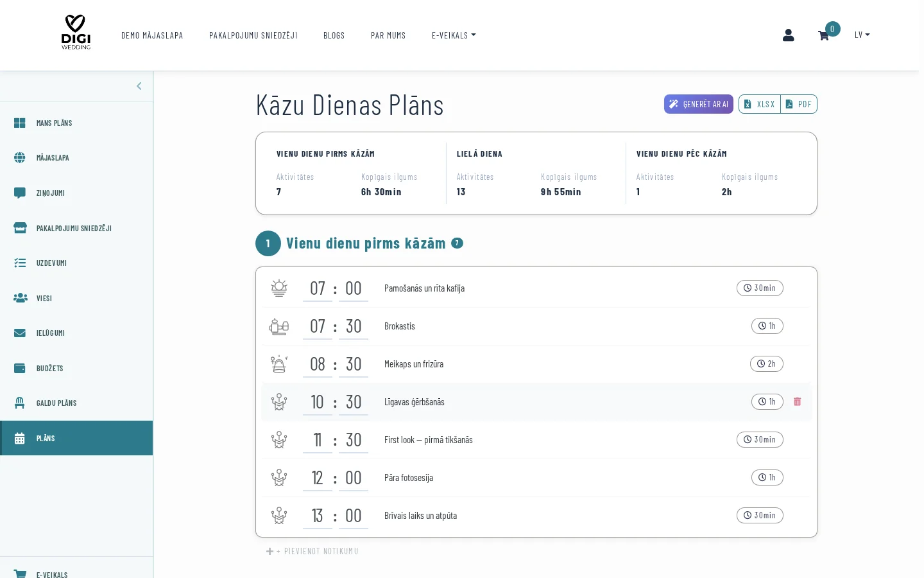Click the Meikaps un frizūra icon

coord(278,364)
